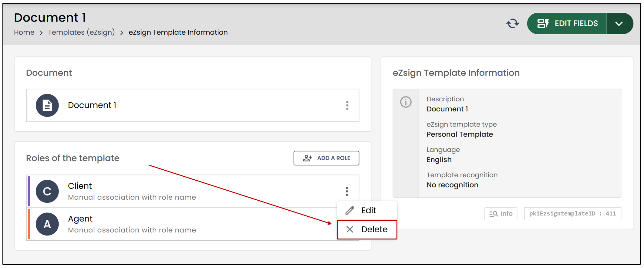Select Edit in the context menu
The height and width of the screenshot is (268, 644).
[367, 210]
